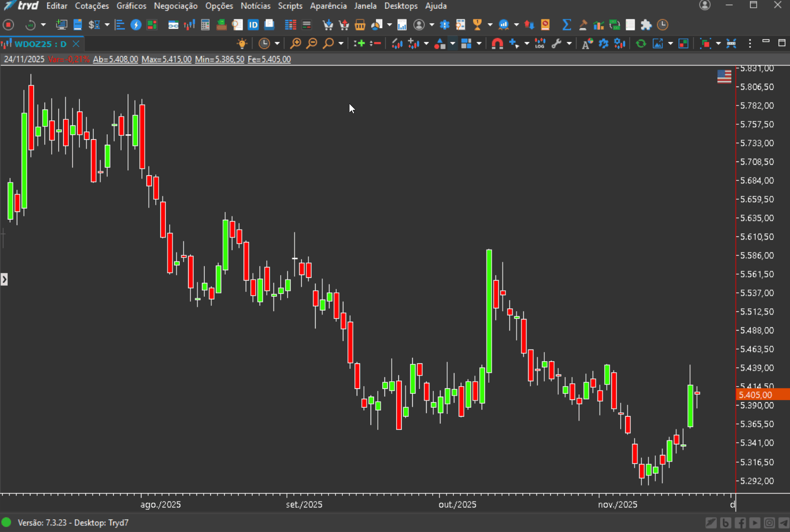The image size is (790, 532).
Task: Open the three-dots chart toolbar overflow menu
Action: tap(750, 43)
